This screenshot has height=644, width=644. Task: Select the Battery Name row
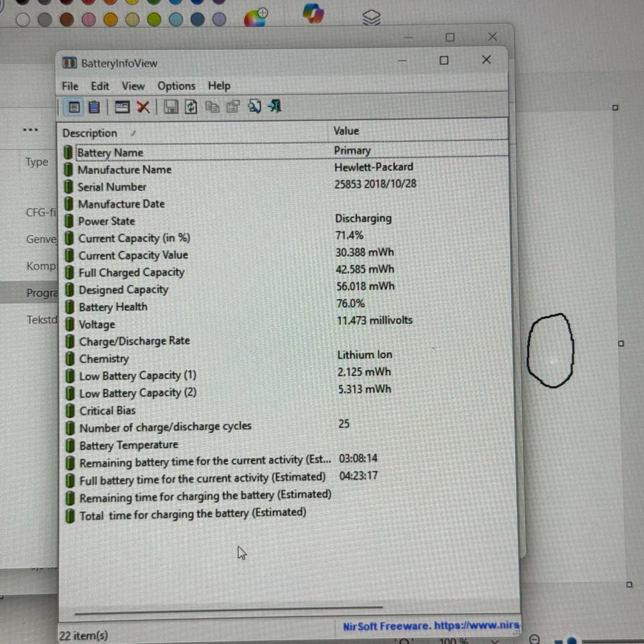coord(286,152)
